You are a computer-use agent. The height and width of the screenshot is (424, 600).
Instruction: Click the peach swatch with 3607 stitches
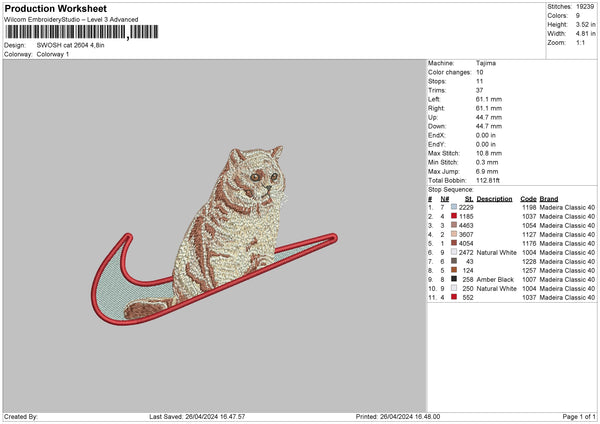pos(454,233)
